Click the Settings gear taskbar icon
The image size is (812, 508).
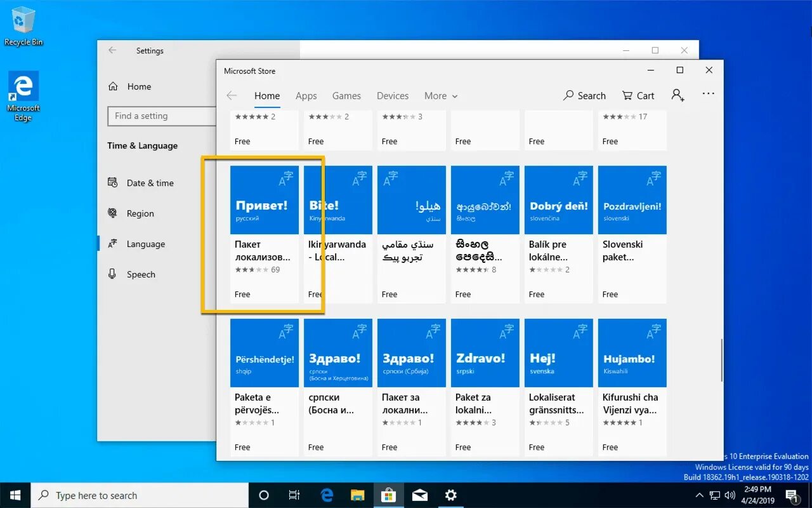(450, 495)
